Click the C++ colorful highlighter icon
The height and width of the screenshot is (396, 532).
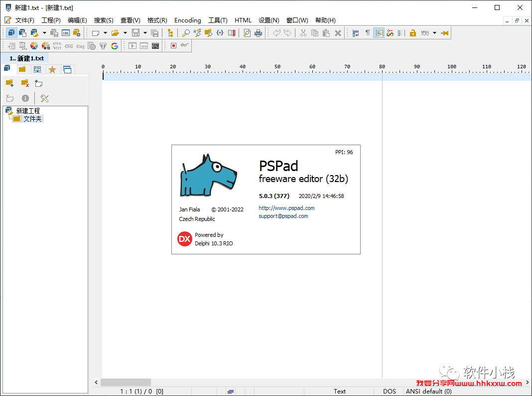coord(390,33)
